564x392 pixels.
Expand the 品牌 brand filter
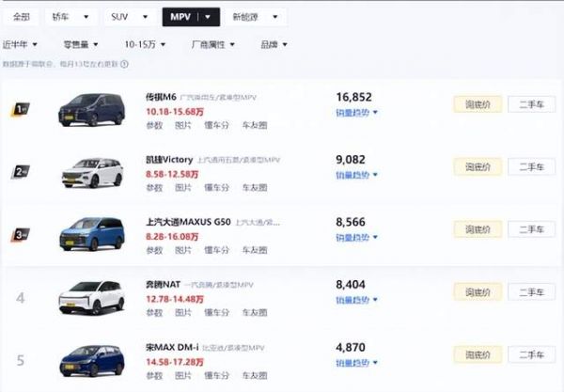(274, 44)
